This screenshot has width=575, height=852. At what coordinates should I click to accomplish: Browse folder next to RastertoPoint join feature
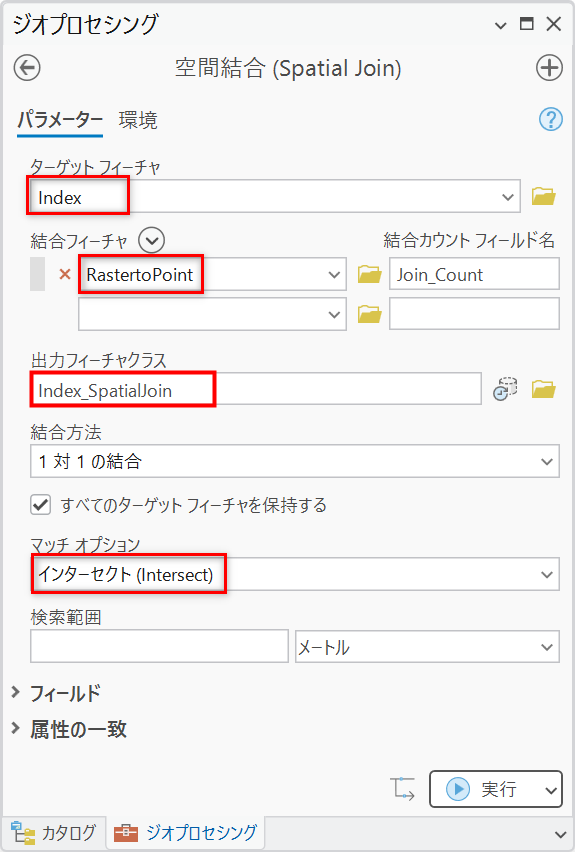coord(369,274)
